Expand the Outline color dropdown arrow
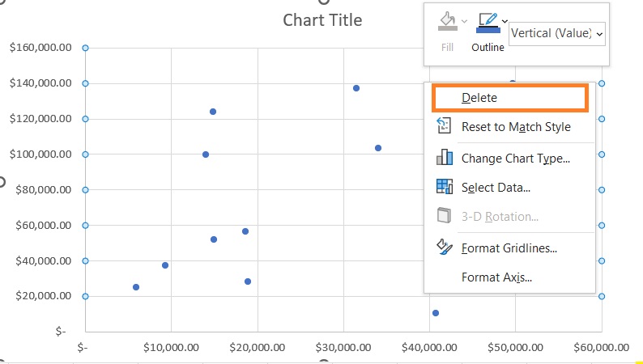This screenshot has width=643, height=364. click(505, 21)
